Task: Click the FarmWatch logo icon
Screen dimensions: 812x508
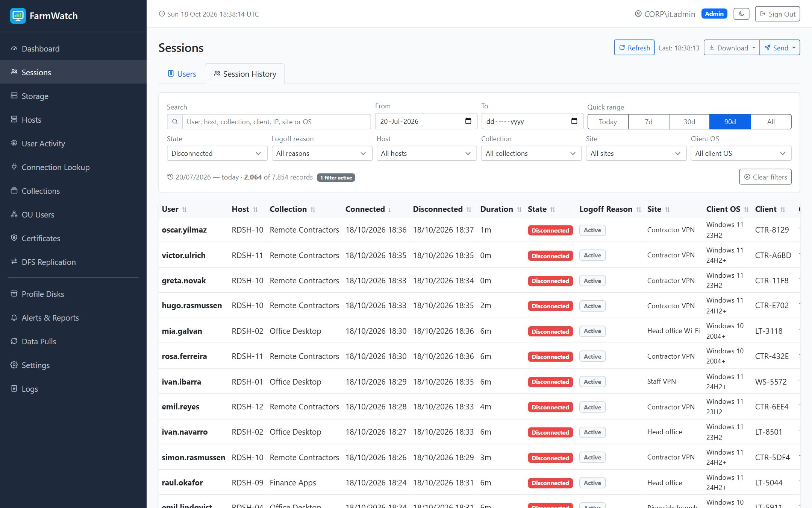Action: click(18, 16)
